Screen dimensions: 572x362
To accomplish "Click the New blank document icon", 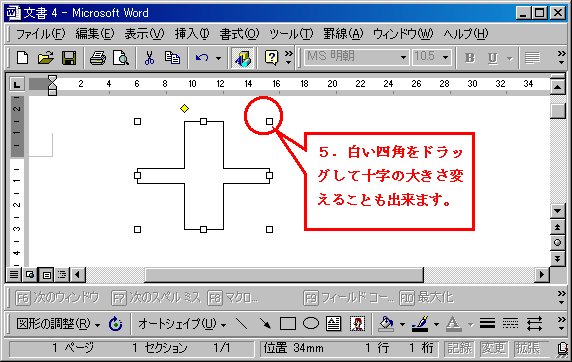I will [x=23, y=58].
